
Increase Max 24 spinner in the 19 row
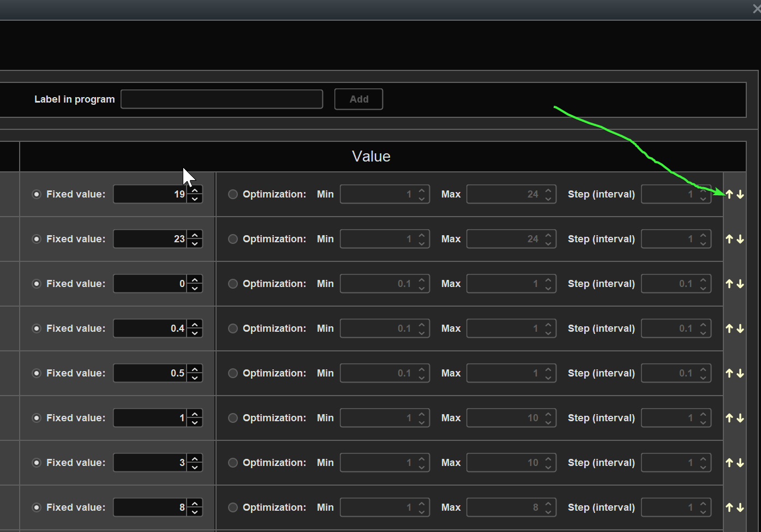pyautogui.click(x=548, y=190)
